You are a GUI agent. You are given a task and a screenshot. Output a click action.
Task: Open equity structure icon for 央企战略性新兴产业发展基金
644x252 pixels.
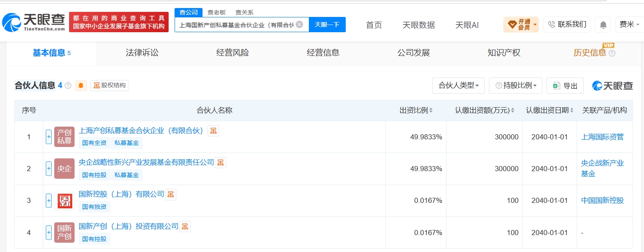[220, 162]
